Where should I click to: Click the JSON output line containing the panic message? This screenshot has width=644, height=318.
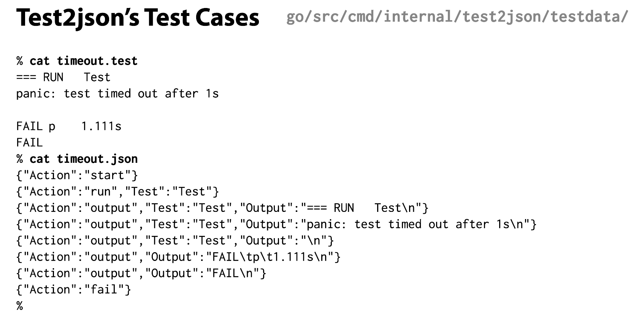coord(276,224)
